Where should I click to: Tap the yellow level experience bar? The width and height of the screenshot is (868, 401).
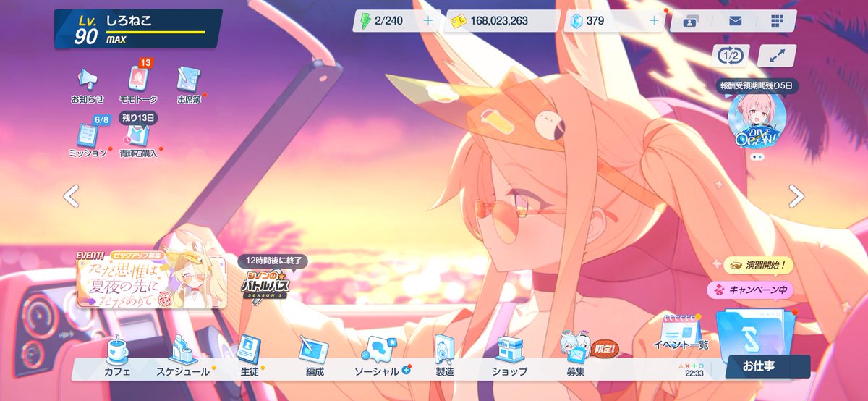156,32
